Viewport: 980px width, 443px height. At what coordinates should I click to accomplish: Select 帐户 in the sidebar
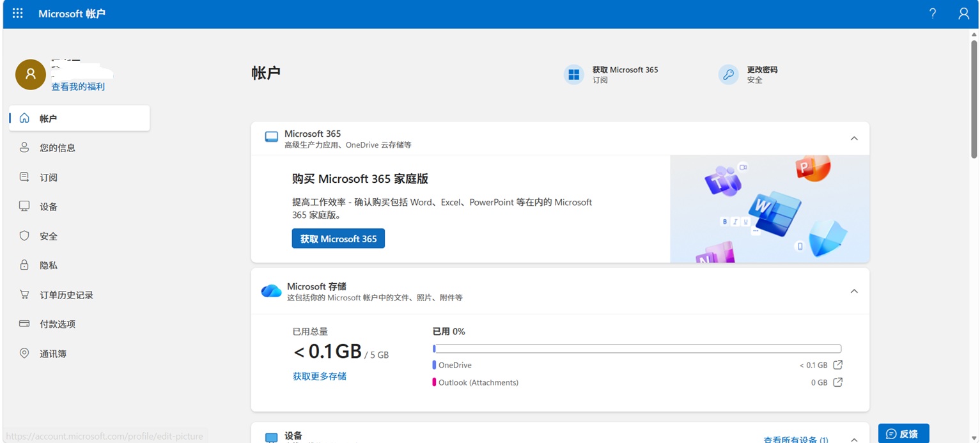[x=79, y=118]
